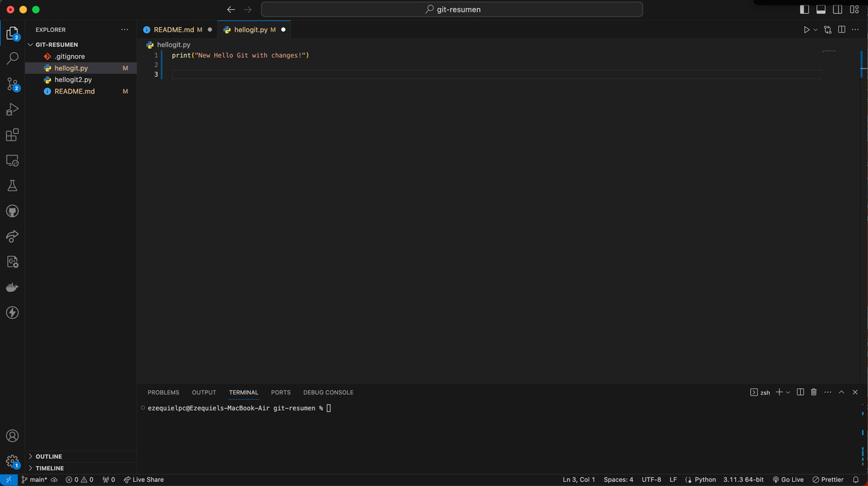
Task: Open the DEBUG CONSOLE panel tab
Action: point(328,392)
